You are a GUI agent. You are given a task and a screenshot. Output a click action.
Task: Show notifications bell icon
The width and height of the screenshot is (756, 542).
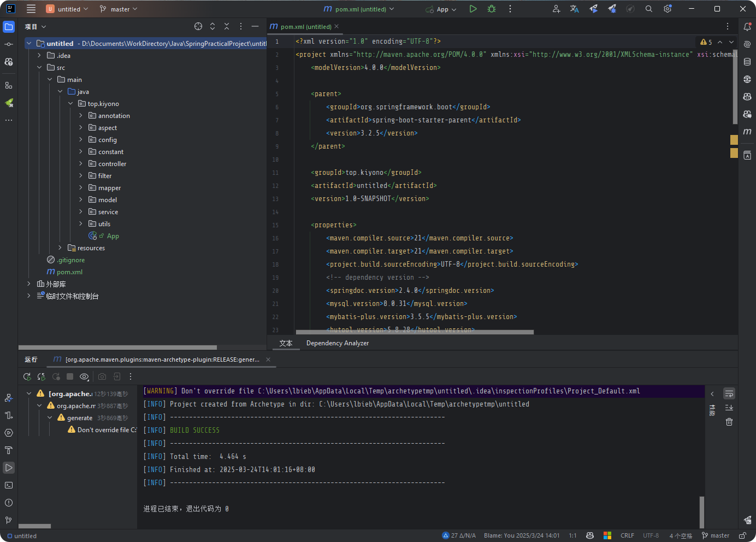click(747, 27)
